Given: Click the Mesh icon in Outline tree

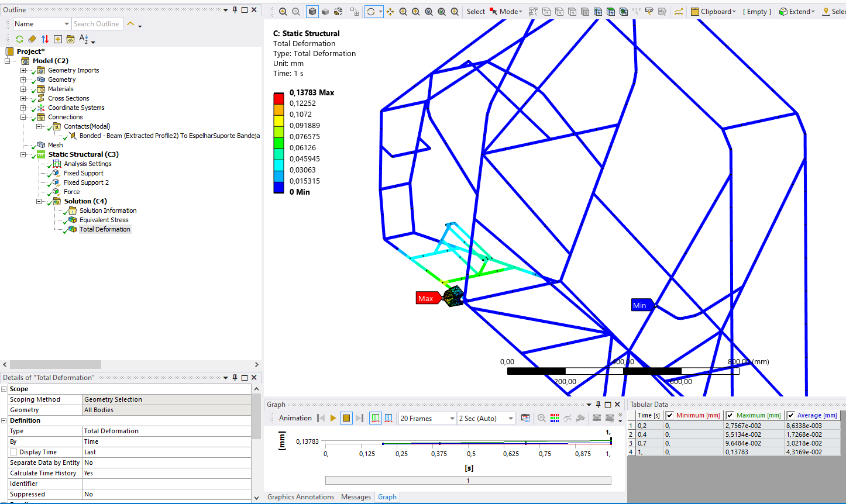Looking at the screenshot, I should (41, 145).
